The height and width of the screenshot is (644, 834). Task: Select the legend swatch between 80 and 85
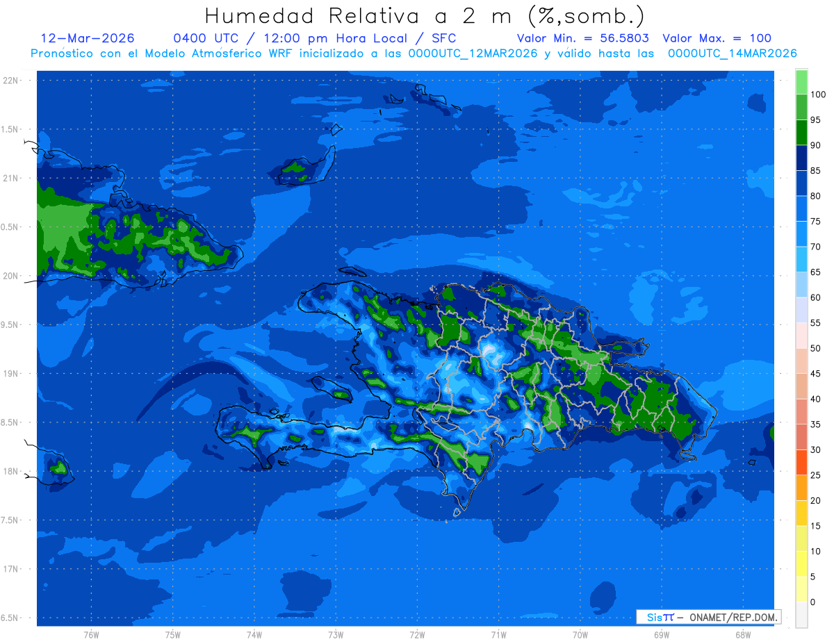click(801, 183)
